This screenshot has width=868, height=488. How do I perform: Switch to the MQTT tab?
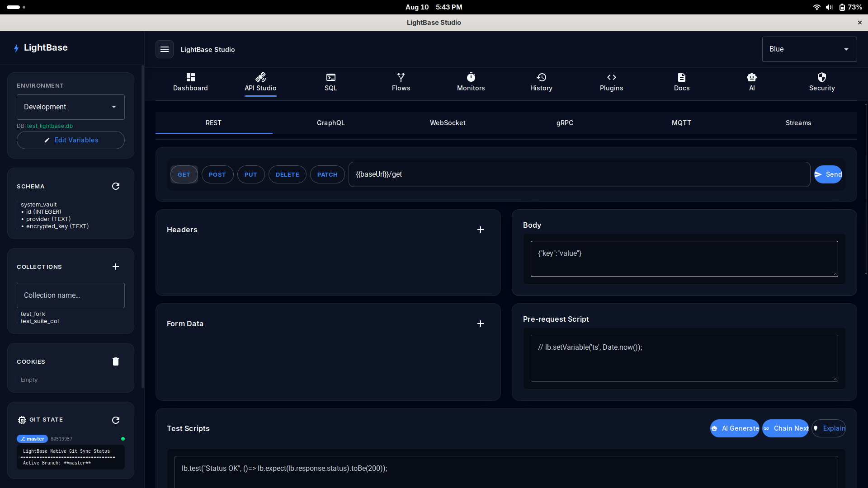pos(681,123)
